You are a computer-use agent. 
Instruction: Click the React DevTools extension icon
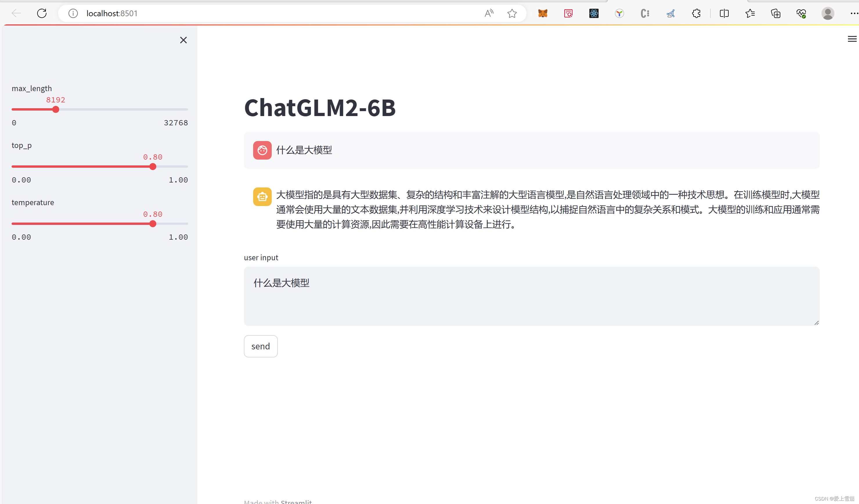593,13
